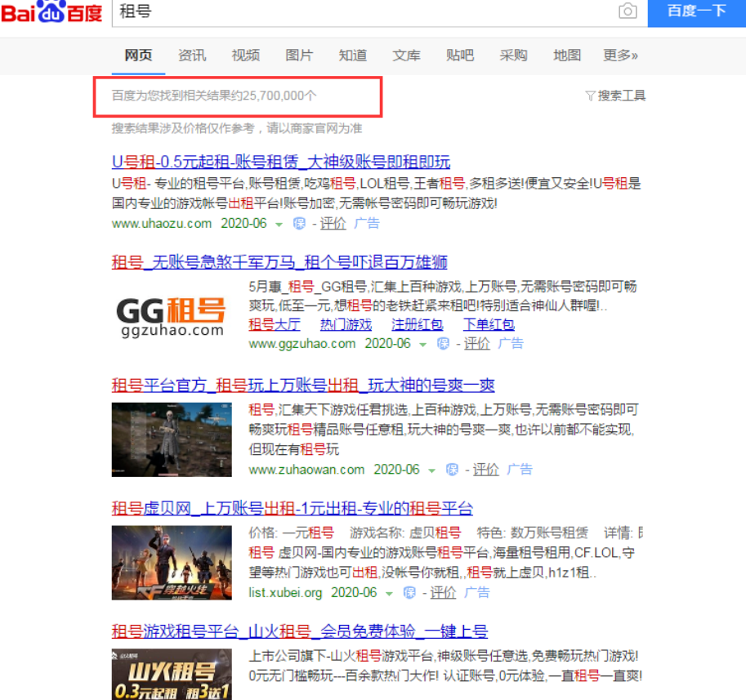746x700 pixels.
Task: Click 广告 label in xubei result
Action: coord(477,592)
